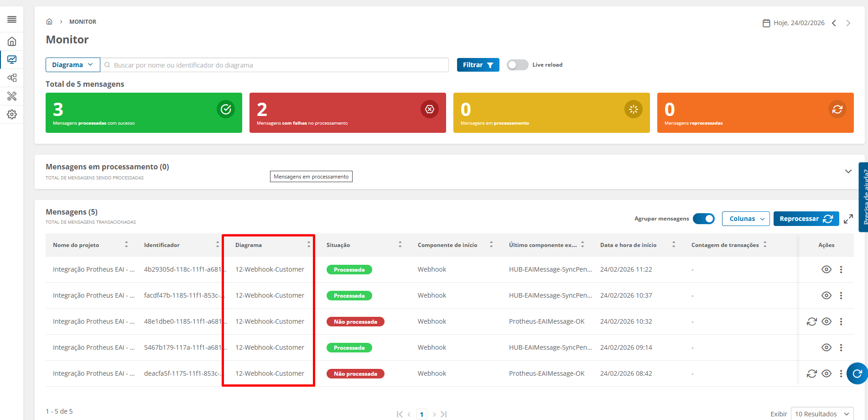Open more actions for 11:22 row
868x420 pixels.
pos(841,269)
